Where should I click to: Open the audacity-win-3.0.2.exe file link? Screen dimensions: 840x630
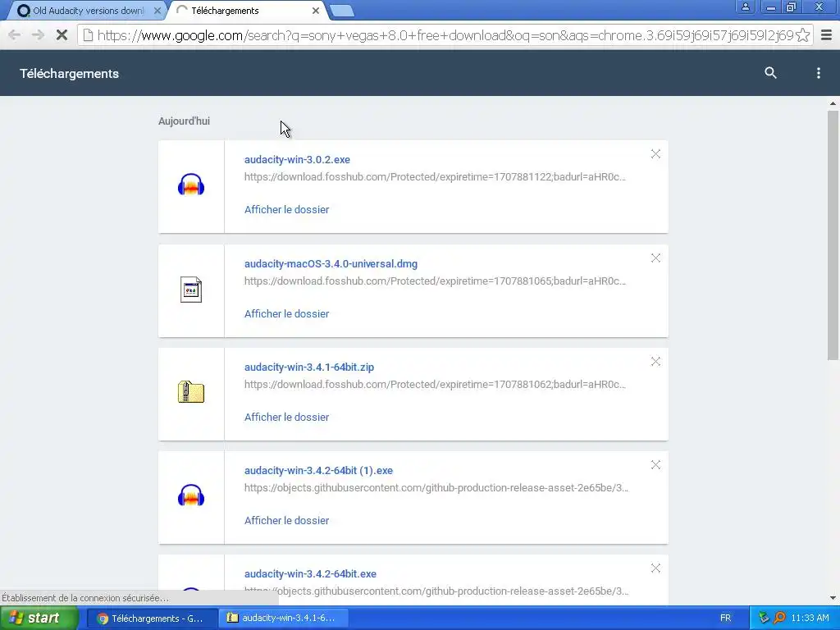click(297, 160)
